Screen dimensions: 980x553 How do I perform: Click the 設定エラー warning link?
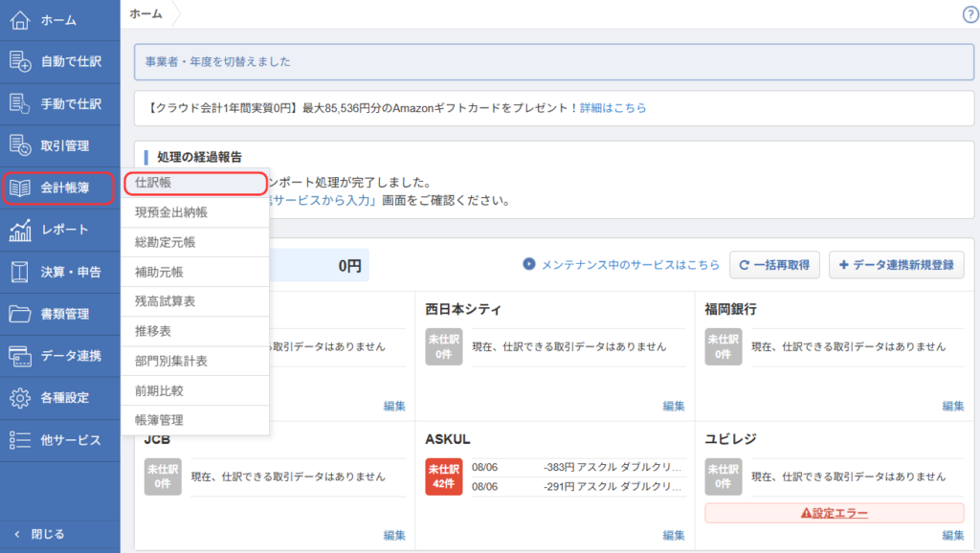pyautogui.click(x=835, y=513)
